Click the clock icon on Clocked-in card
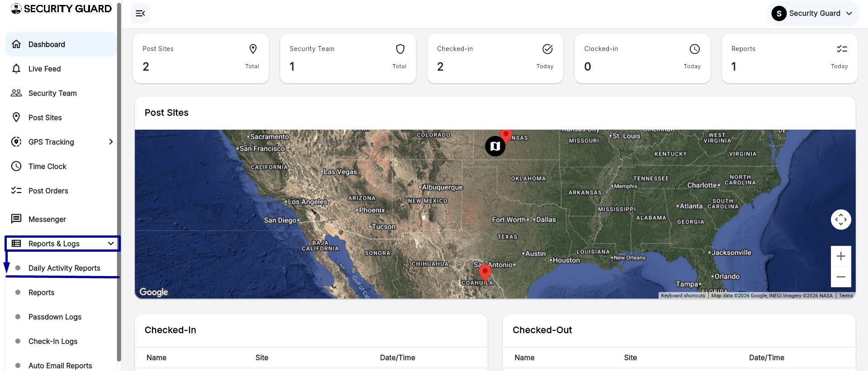The image size is (868, 371). coord(695,49)
